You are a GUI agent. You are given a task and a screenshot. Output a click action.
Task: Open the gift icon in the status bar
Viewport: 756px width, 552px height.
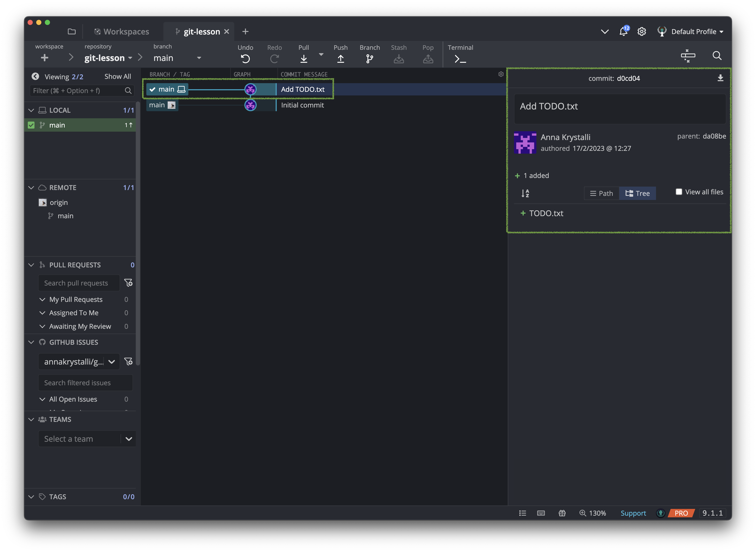562,513
